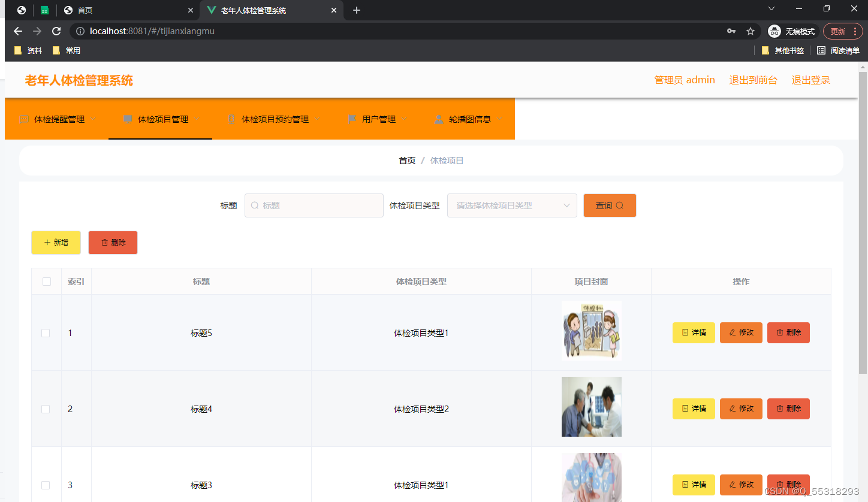Image resolution: width=868 pixels, height=502 pixels.
Task: Click the 标题 column header
Action: (x=201, y=282)
